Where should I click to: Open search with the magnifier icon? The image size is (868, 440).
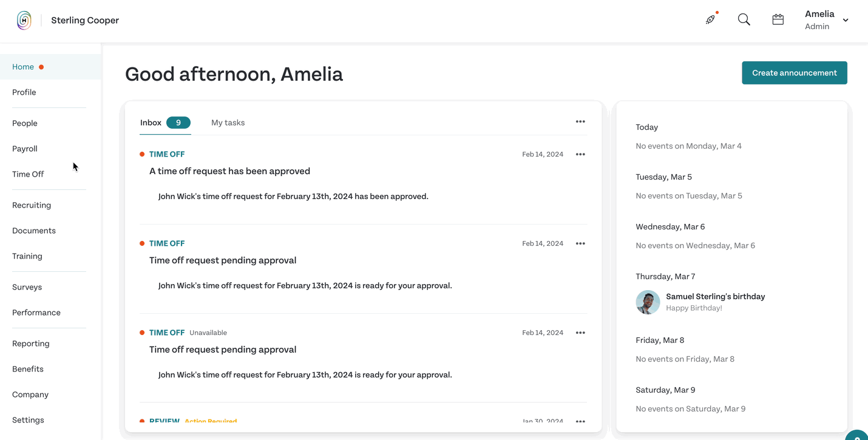point(744,19)
